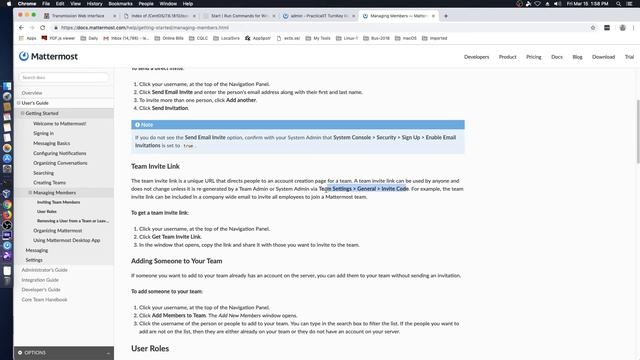Open Notification Center menu bar icon
The height and width of the screenshot is (360, 640).
pyautogui.click(x=630, y=4)
